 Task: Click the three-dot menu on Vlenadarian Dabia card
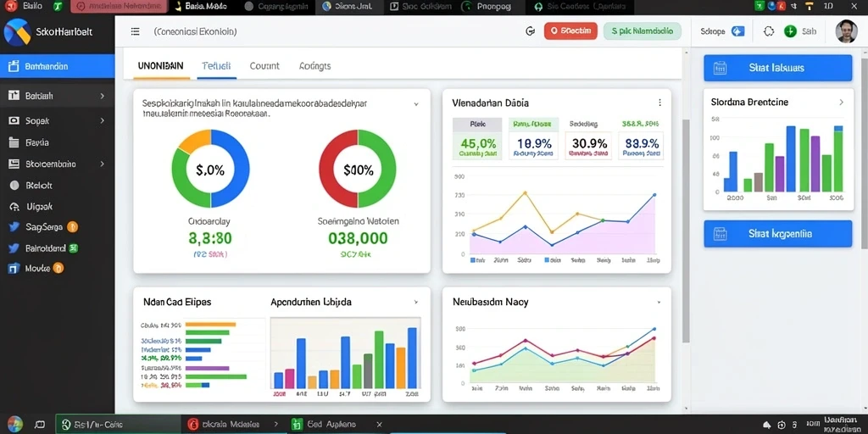(659, 103)
